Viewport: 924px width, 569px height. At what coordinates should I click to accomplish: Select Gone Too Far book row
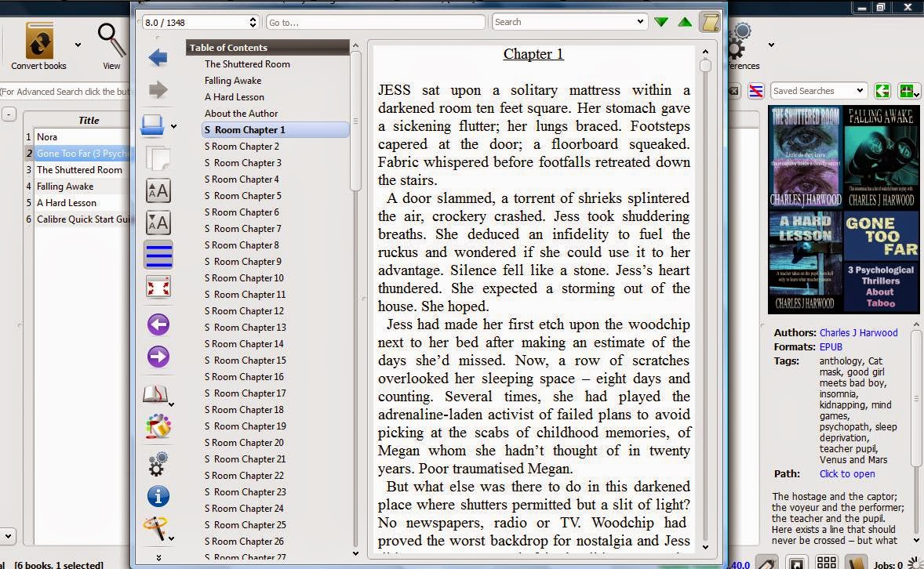(82, 154)
